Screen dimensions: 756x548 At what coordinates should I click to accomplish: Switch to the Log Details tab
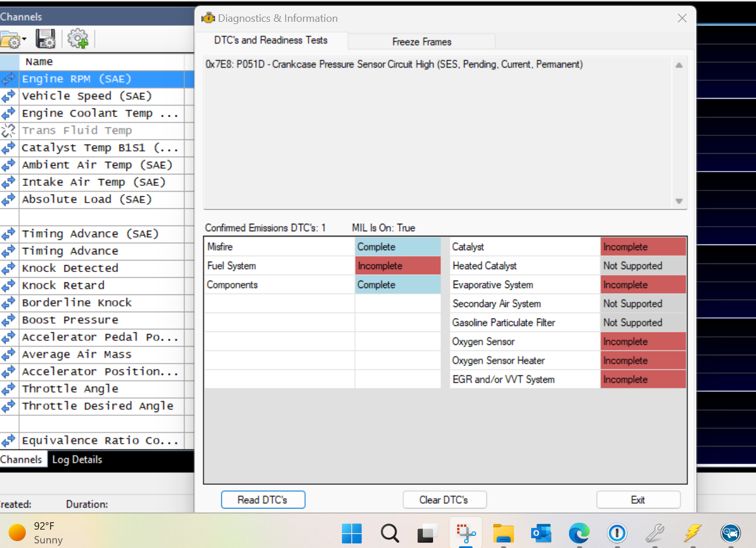pos(77,460)
